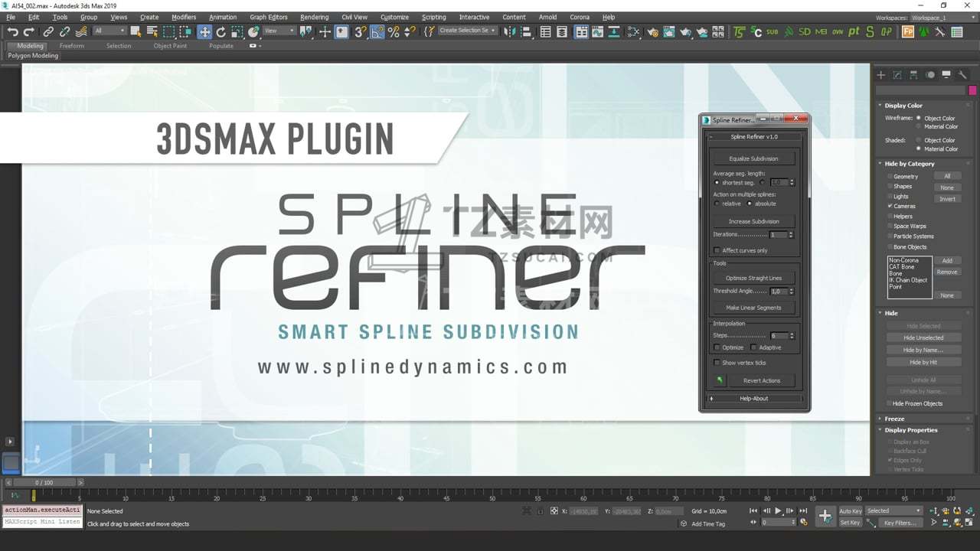Viewport: 980px width, 551px height.
Task: Click the Equalize Subdivision button
Action: 753,158
